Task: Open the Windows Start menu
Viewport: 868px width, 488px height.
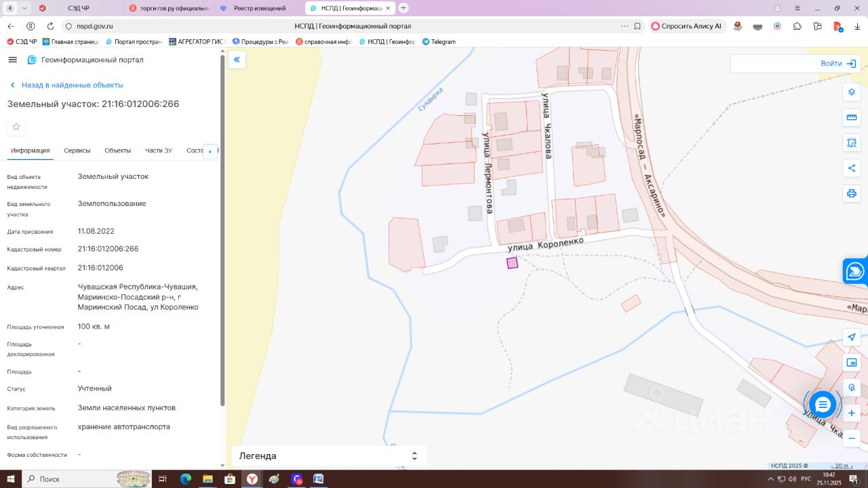Action: point(10,479)
